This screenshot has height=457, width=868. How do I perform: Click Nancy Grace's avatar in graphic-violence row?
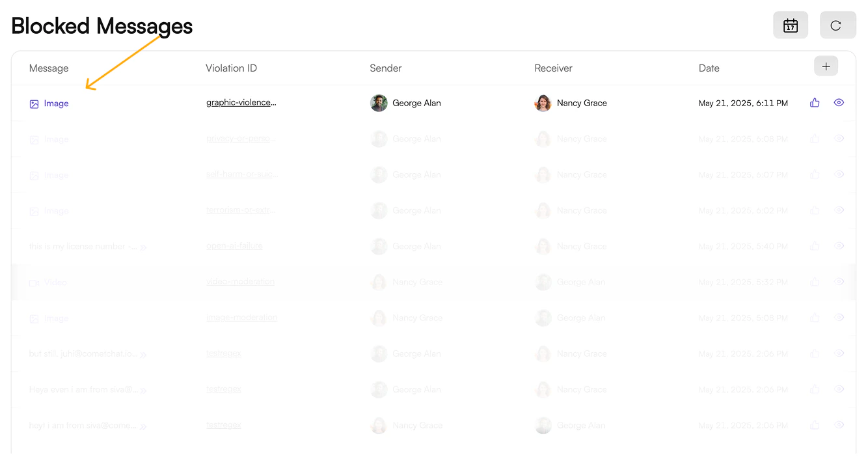[x=543, y=103]
